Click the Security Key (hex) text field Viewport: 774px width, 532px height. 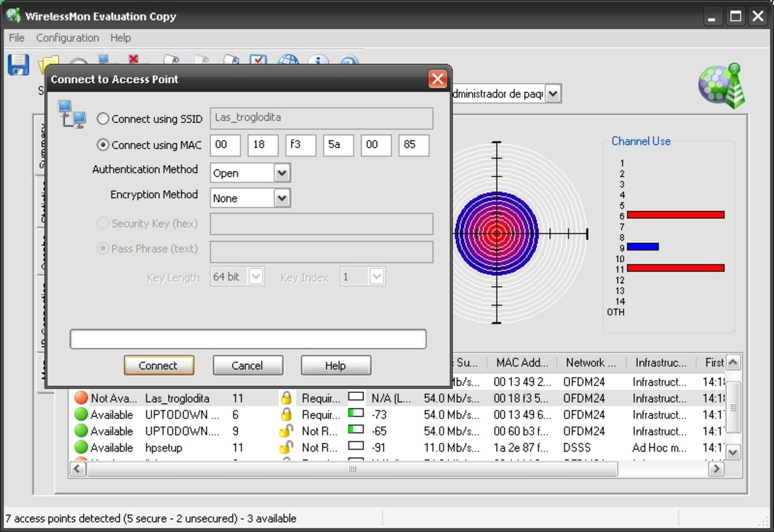pos(321,223)
